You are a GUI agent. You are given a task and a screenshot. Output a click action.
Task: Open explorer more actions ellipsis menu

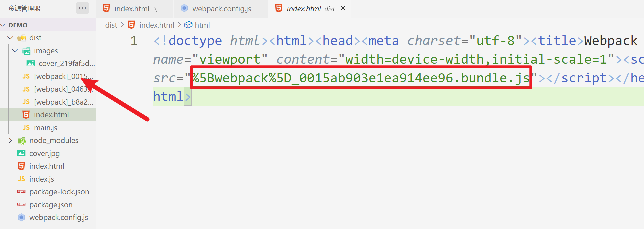tap(82, 8)
